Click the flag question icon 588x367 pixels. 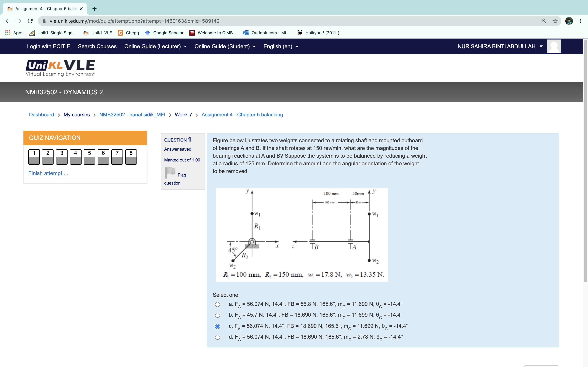coord(170,172)
